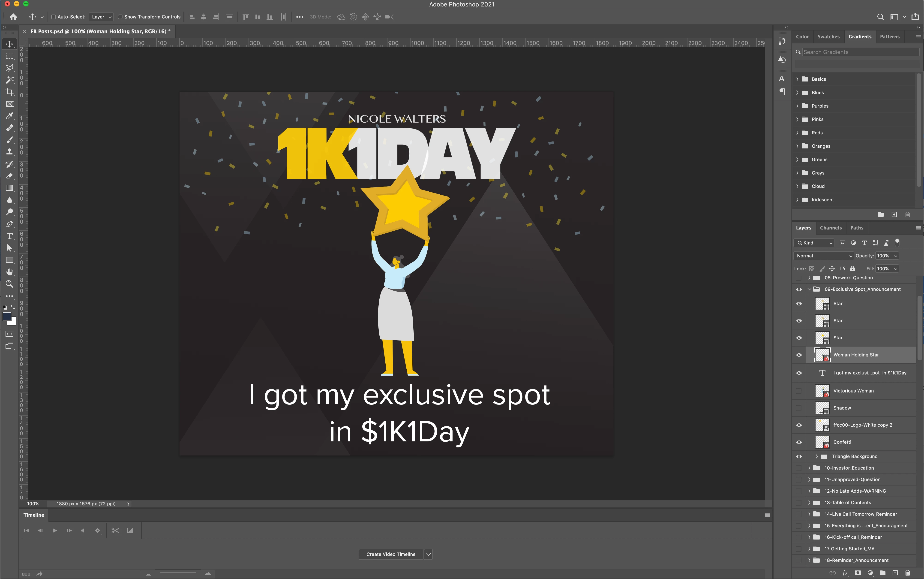This screenshot has width=924, height=579.
Task: Open the Normal blend mode dropdown
Action: pos(824,256)
